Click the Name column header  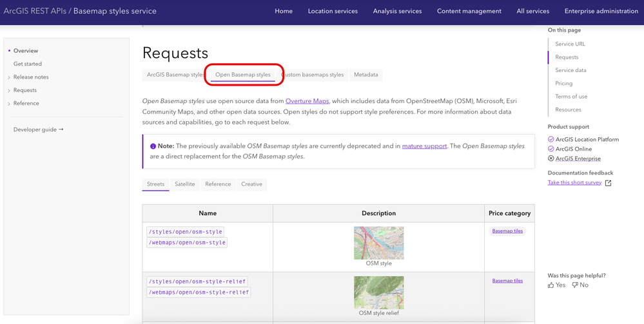[x=208, y=214]
